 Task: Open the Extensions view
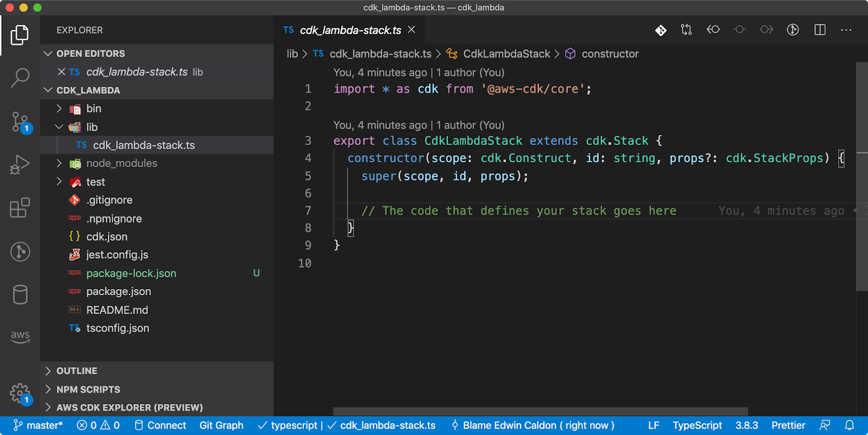20,208
